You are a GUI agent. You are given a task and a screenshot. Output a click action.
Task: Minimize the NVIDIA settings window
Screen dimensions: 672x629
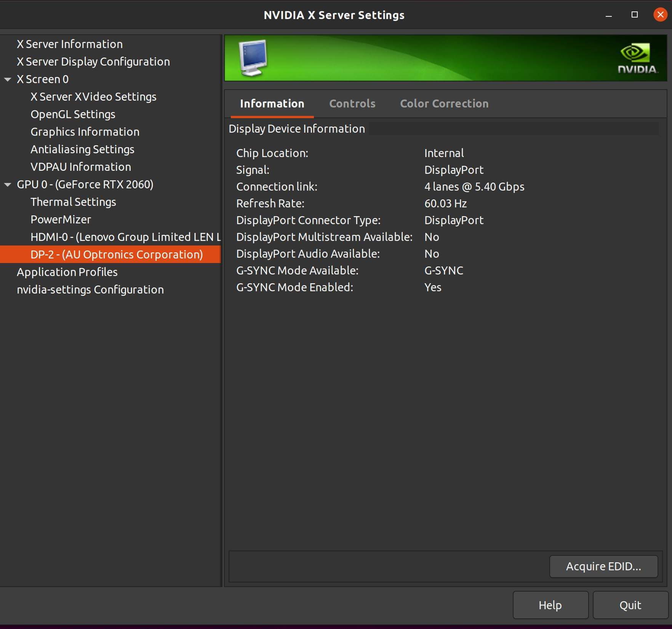point(609,15)
